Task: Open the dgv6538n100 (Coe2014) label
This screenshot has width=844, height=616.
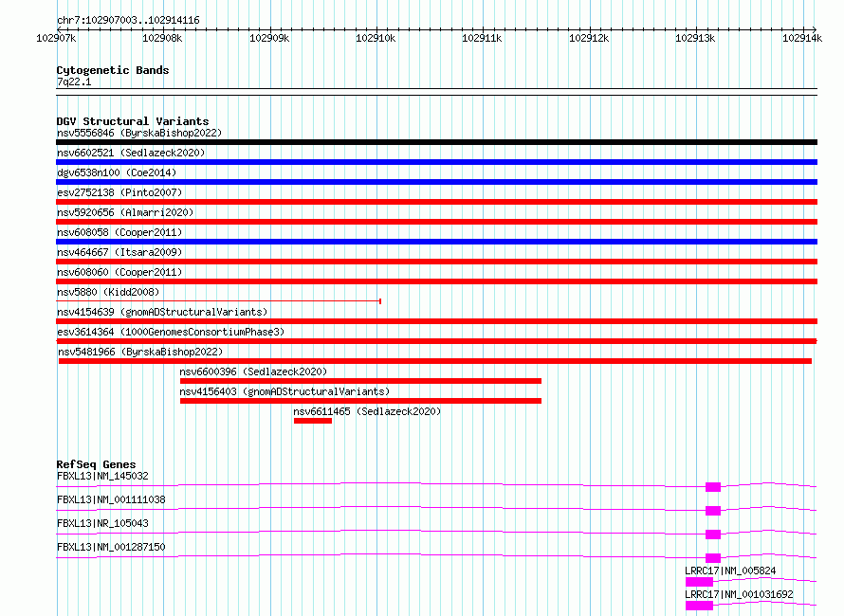Action: pyautogui.click(x=117, y=172)
